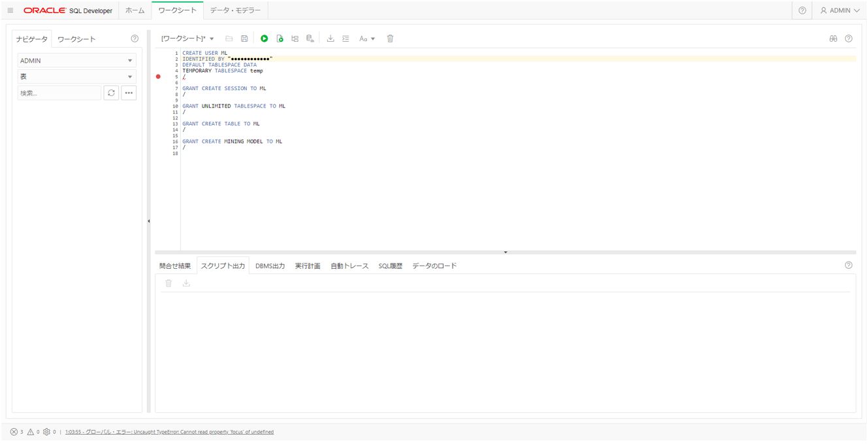868x445 pixels.
Task: Click the Explain Plan toolbar icon
Action: (295, 38)
